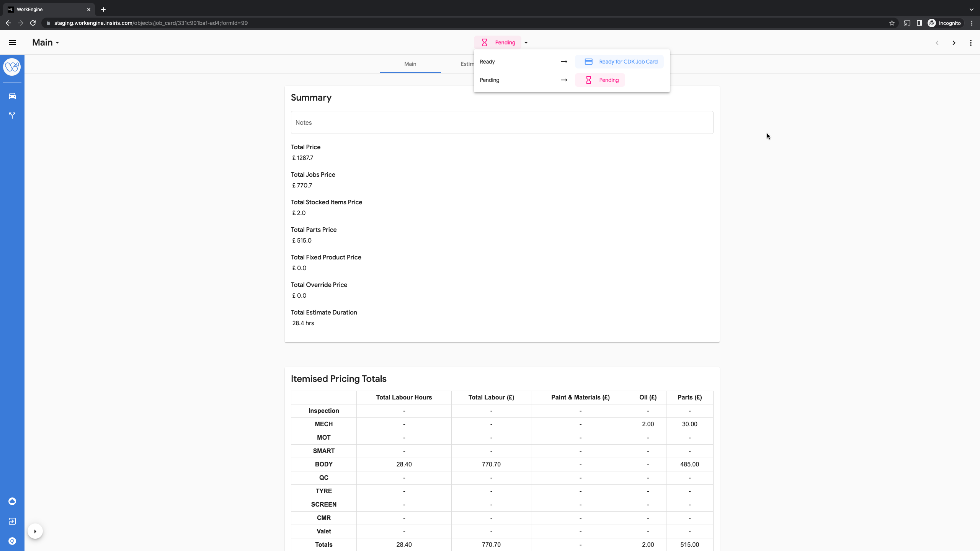Open the Main form title dropdown

tap(46, 42)
